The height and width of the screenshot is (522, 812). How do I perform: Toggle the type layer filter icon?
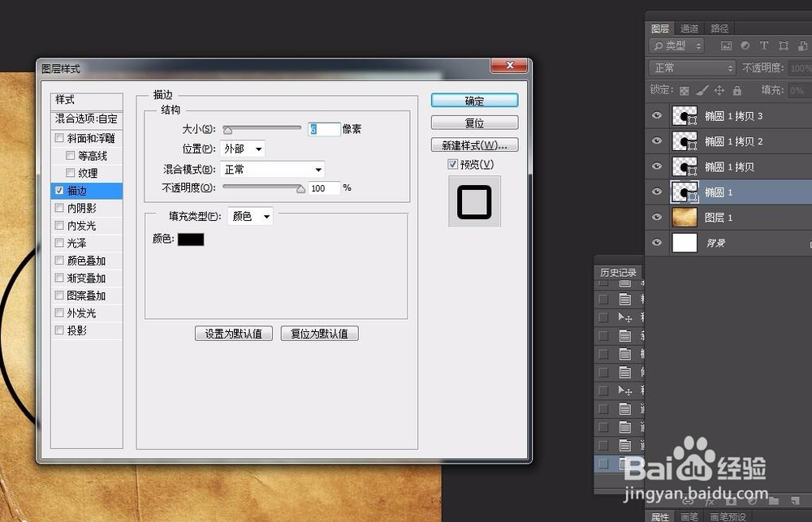point(764,45)
